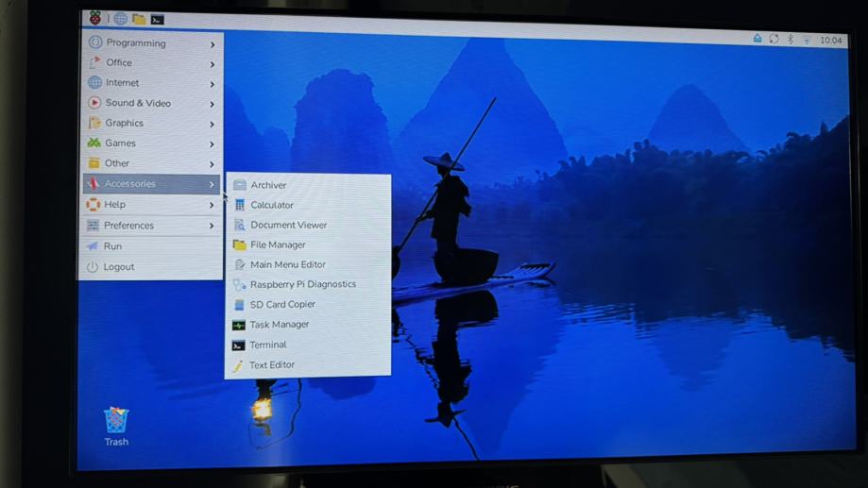Viewport: 868px width, 488px height.
Task: Open the terminal icon in taskbar
Action: point(158,19)
